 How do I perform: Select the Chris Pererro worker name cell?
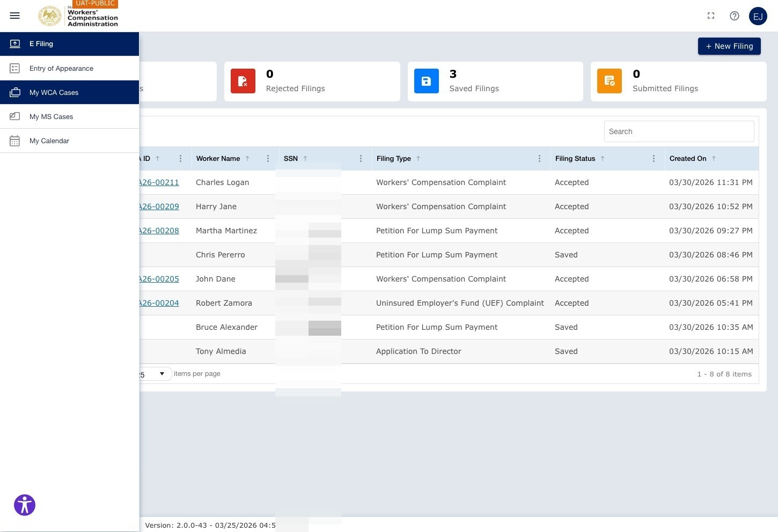tap(221, 255)
